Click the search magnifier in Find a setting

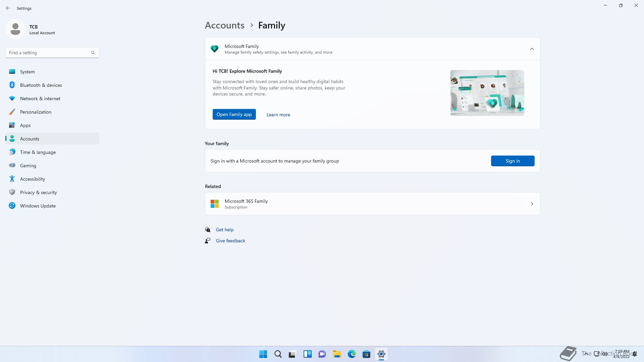[93, 53]
